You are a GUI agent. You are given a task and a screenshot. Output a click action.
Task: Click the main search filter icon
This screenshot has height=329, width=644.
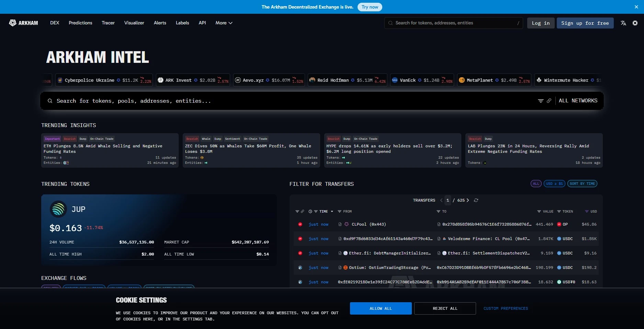(541, 101)
